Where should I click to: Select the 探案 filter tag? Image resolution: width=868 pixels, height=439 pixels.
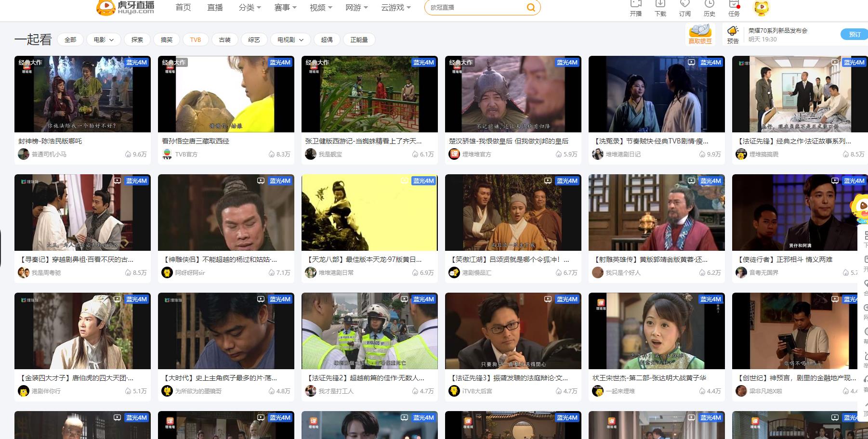pyautogui.click(x=137, y=39)
